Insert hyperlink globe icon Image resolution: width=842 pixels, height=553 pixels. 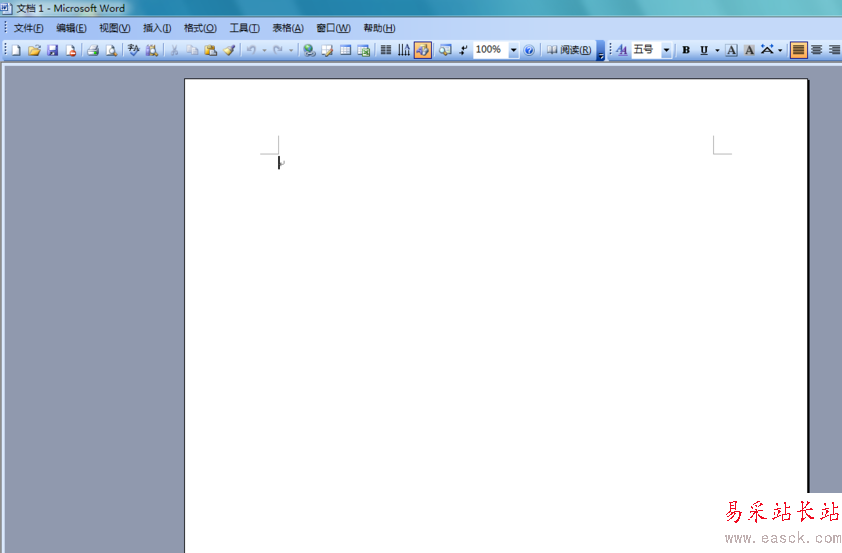point(309,50)
